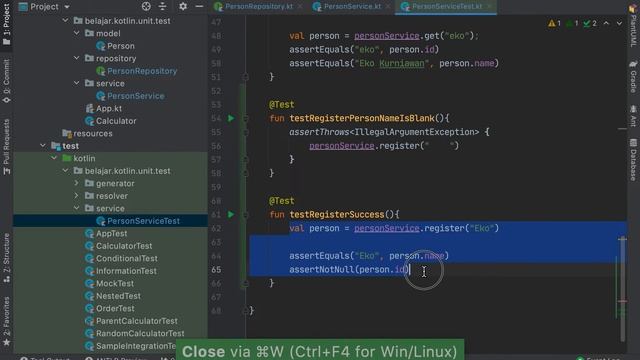The width and height of the screenshot is (640, 360).
Task: Collapse the main service folder
Action: tap(77, 83)
